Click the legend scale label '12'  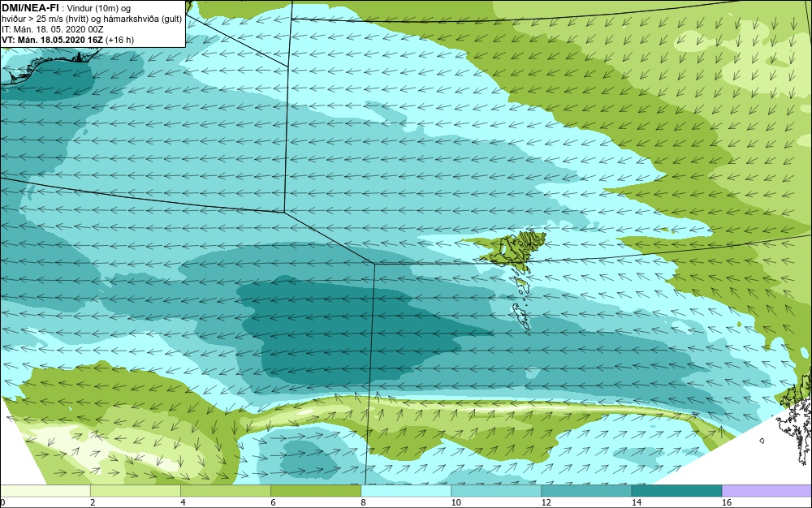point(546,502)
